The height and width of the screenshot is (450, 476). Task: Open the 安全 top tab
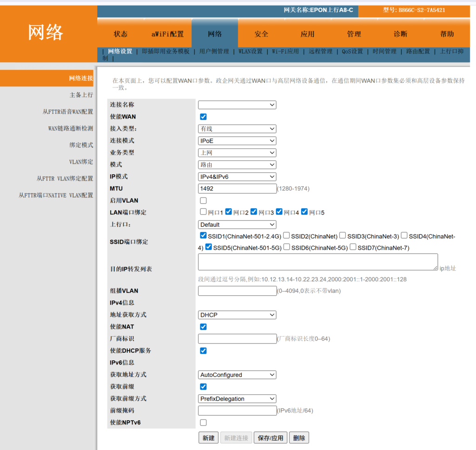coord(261,34)
